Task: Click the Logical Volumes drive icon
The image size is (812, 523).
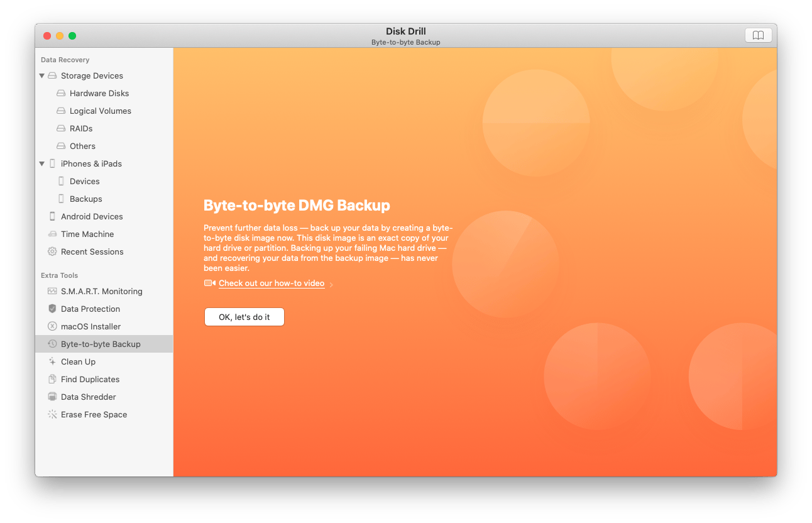Action: coord(61,111)
